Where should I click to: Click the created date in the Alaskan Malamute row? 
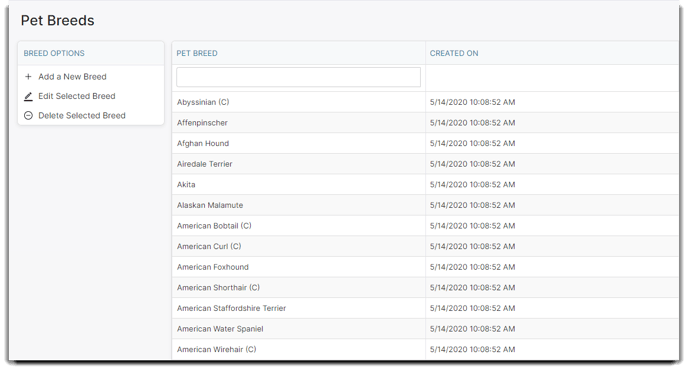(x=473, y=205)
